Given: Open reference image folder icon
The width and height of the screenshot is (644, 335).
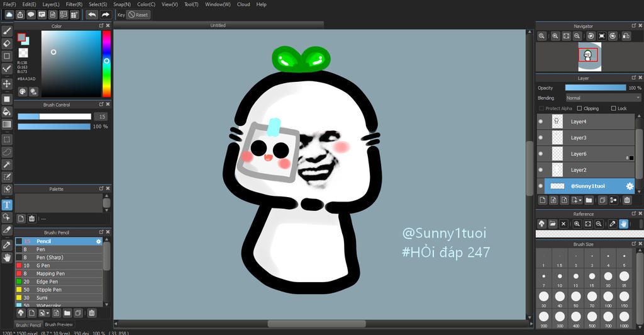Looking at the screenshot, I should 553,224.
